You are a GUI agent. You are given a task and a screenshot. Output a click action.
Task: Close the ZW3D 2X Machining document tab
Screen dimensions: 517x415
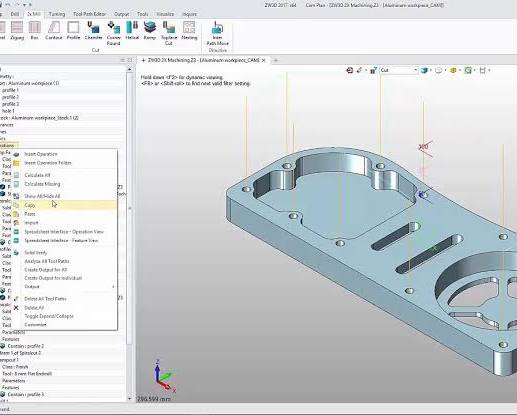(x=264, y=60)
